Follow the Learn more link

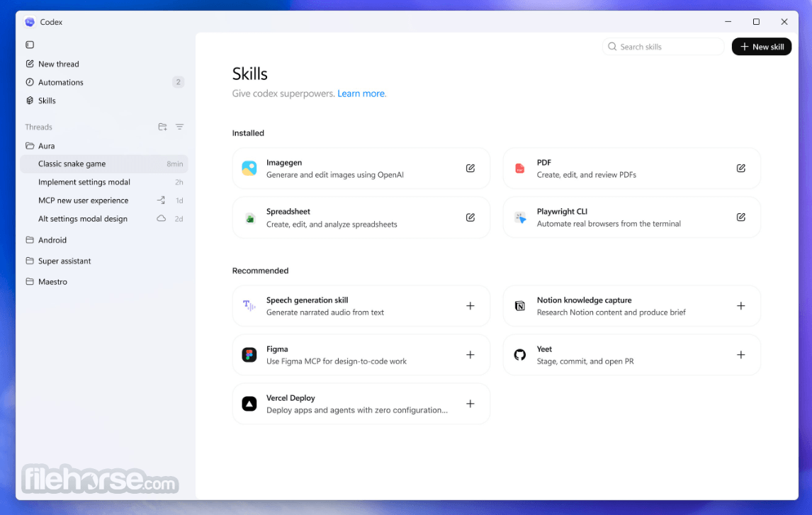(361, 94)
